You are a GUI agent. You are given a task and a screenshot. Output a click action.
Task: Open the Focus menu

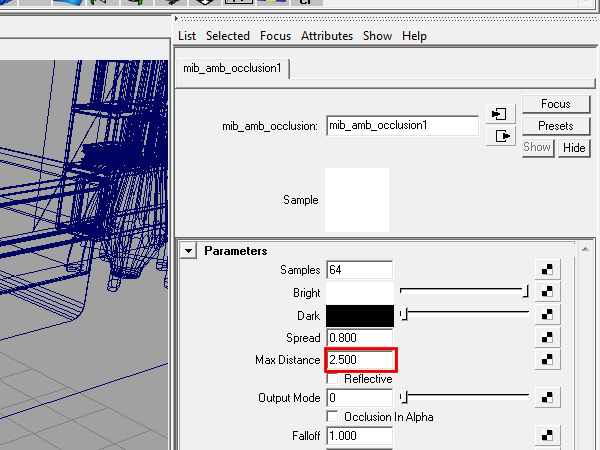point(275,36)
